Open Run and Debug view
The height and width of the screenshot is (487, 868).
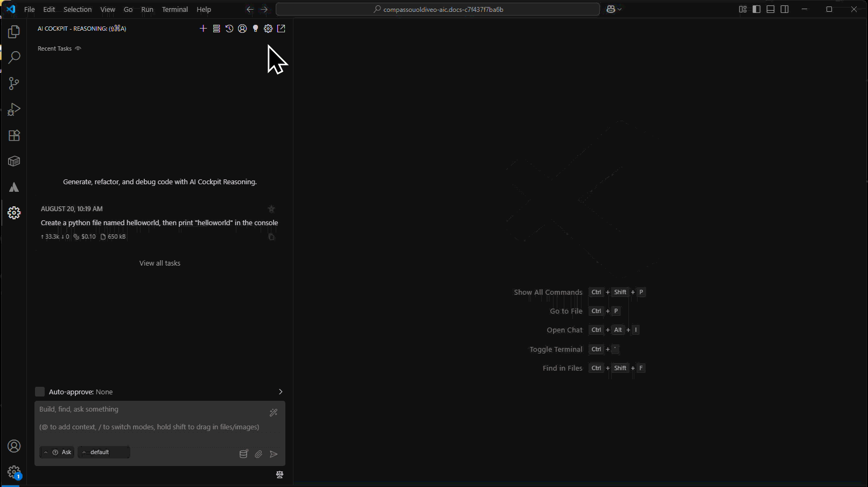[14, 109]
